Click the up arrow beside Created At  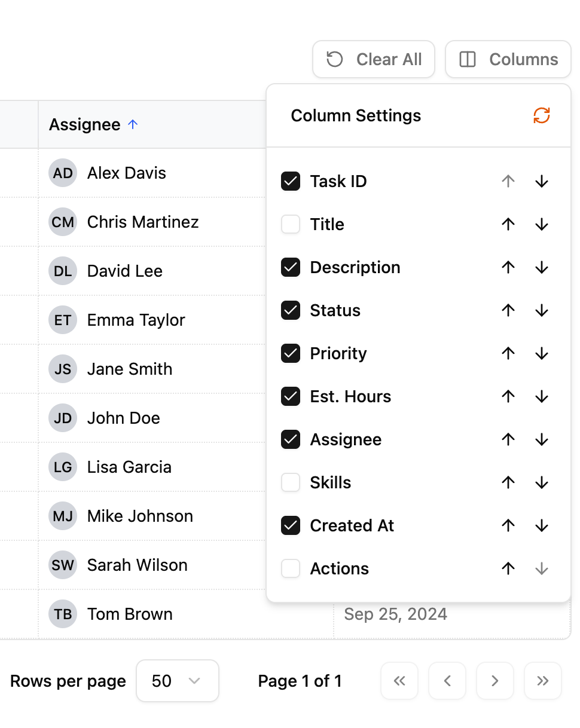coord(508,525)
